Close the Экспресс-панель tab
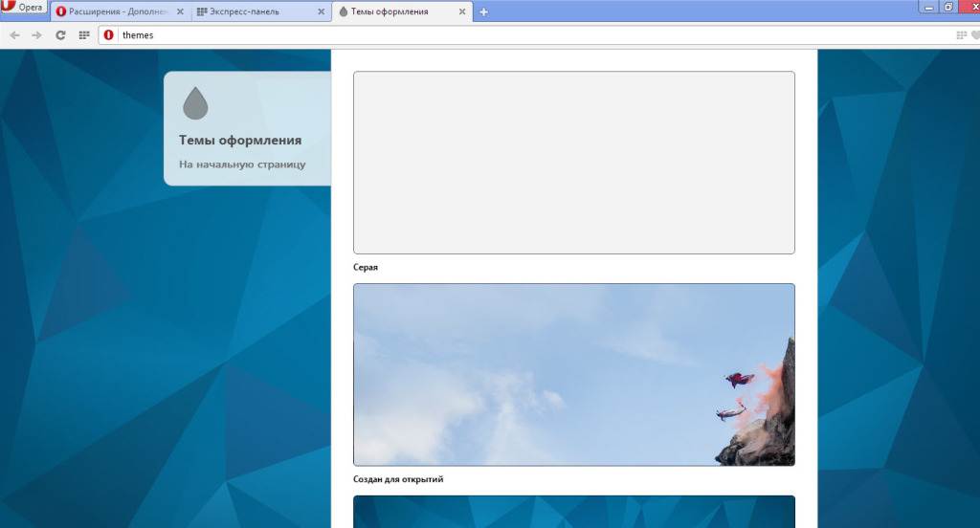This screenshot has width=980, height=528. click(321, 12)
